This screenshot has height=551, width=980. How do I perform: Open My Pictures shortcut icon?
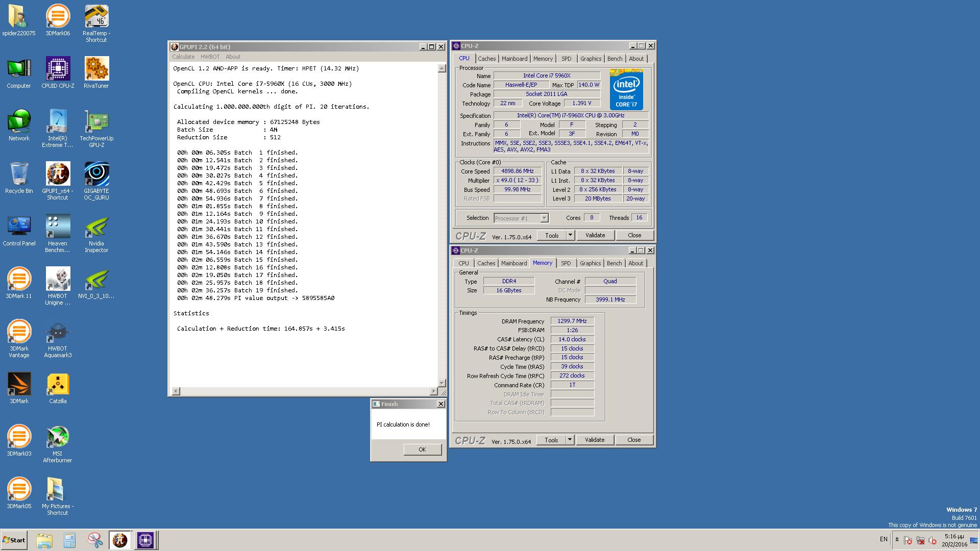58,496
